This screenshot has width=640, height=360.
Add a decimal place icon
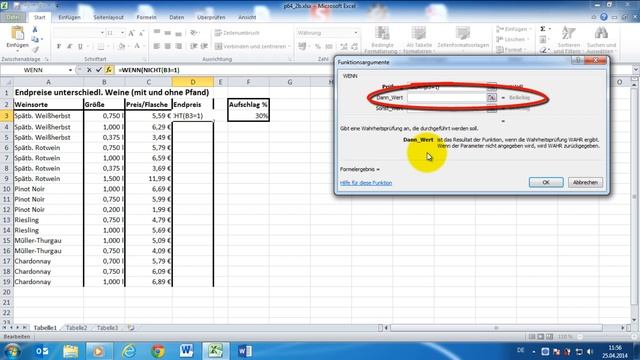(x=344, y=47)
